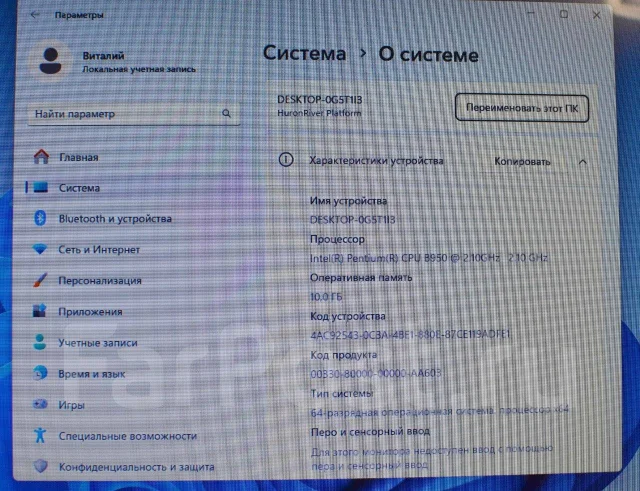Click the Процессор label
The height and width of the screenshot is (491, 640).
point(337,239)
